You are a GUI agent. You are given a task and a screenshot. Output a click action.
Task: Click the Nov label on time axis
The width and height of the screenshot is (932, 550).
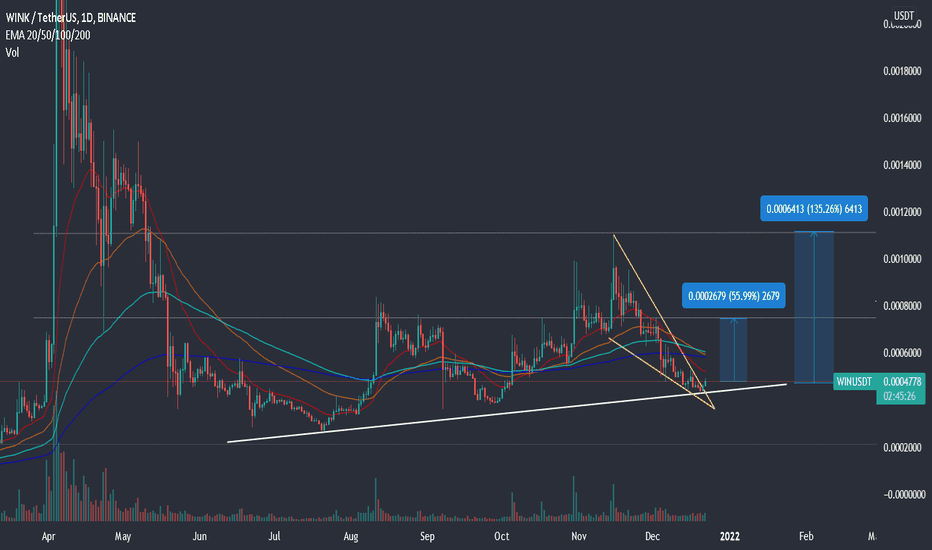(x=578, y=536)
